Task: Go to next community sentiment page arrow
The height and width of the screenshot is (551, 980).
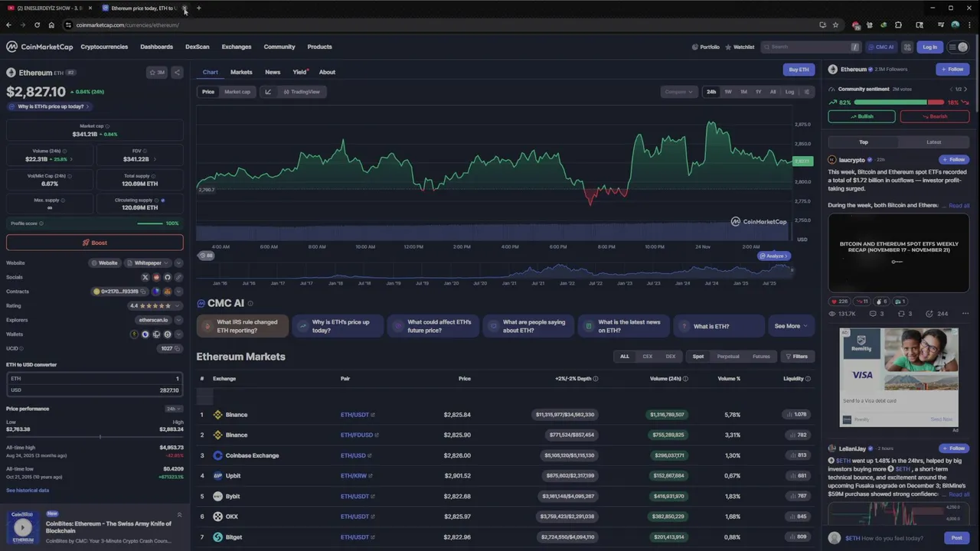Action: [x=965, y=89]
